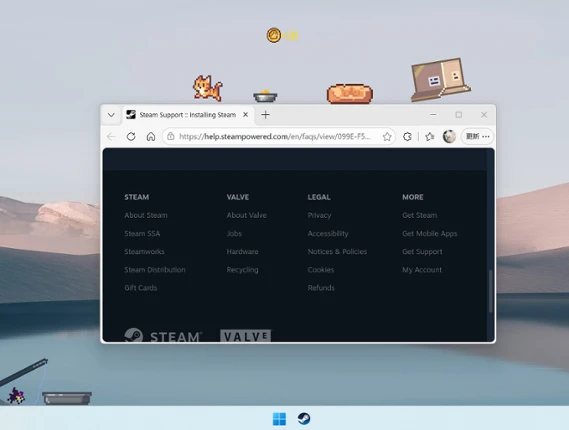This screenshot has width=569, height=430.
Task: Go to browser home page icon
Action: (x=151, y=136)
